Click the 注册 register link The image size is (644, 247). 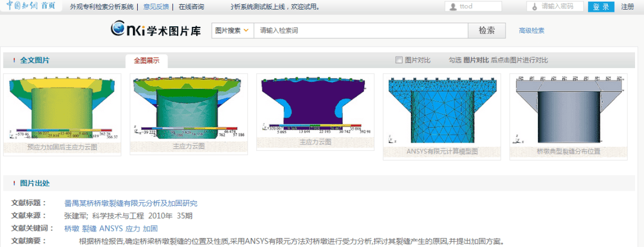click(x=627, y=7)
